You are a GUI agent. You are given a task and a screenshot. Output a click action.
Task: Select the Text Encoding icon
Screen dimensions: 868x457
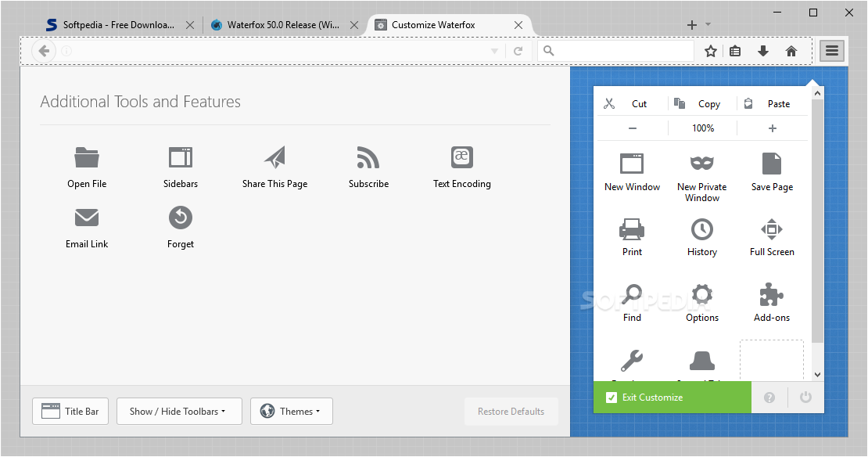tap(461, 157)
